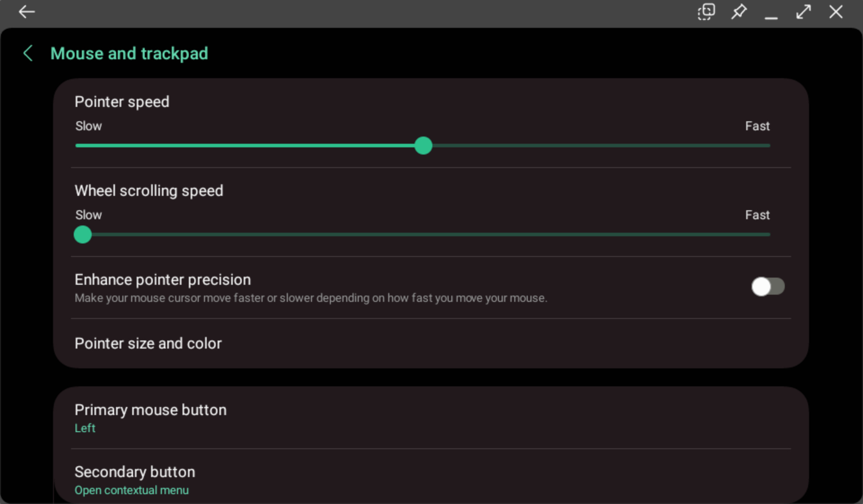Toggle Enhance pointer precision switch

click(768, 287)
